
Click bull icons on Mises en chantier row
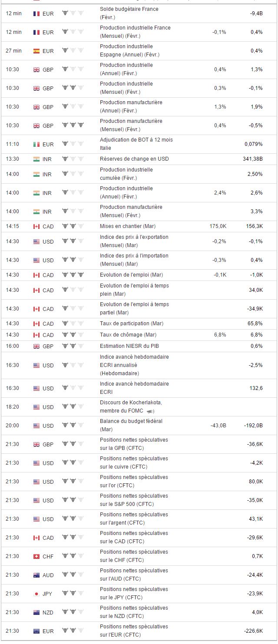point(73,226)
